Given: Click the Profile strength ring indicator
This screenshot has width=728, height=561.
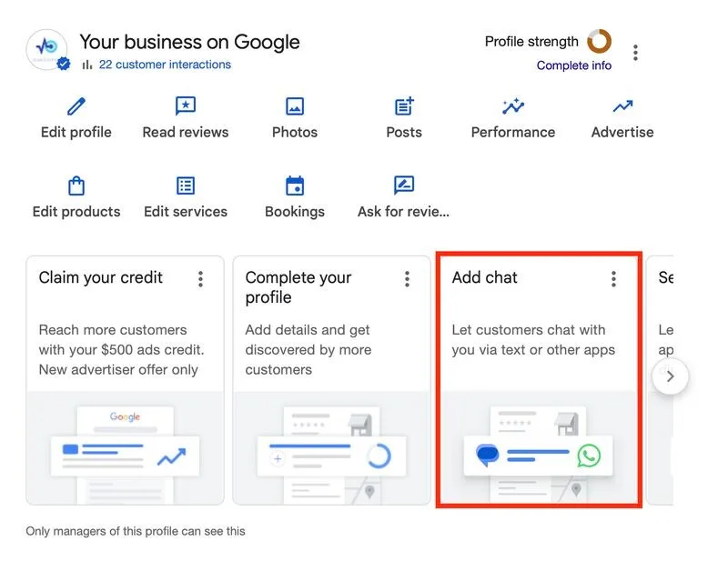Looking at the screenshot, I should point(599,41).
